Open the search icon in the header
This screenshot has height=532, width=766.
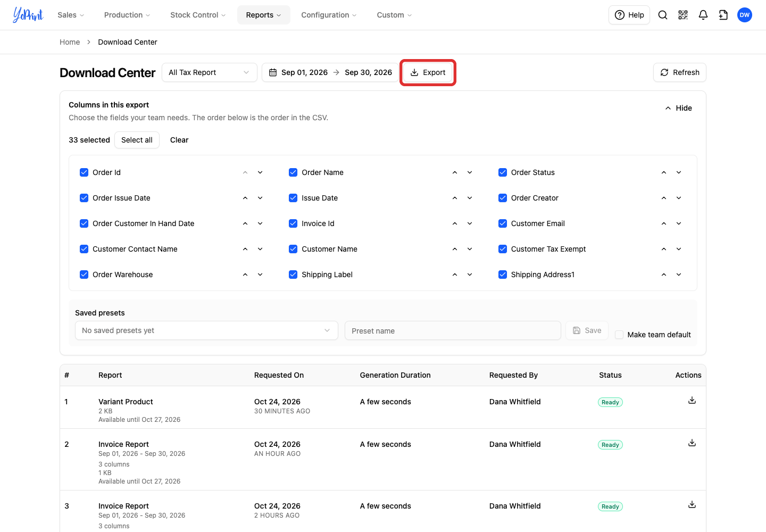663,15
